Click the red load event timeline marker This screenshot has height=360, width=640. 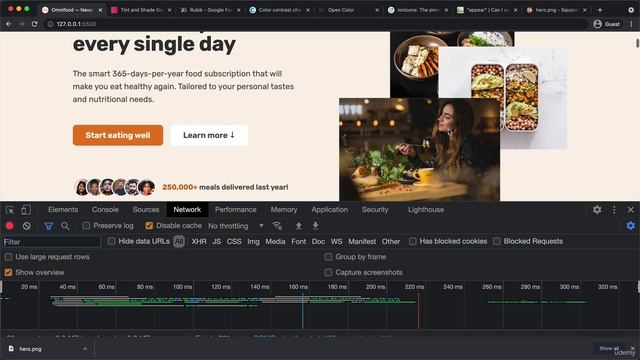click(418, 310)
